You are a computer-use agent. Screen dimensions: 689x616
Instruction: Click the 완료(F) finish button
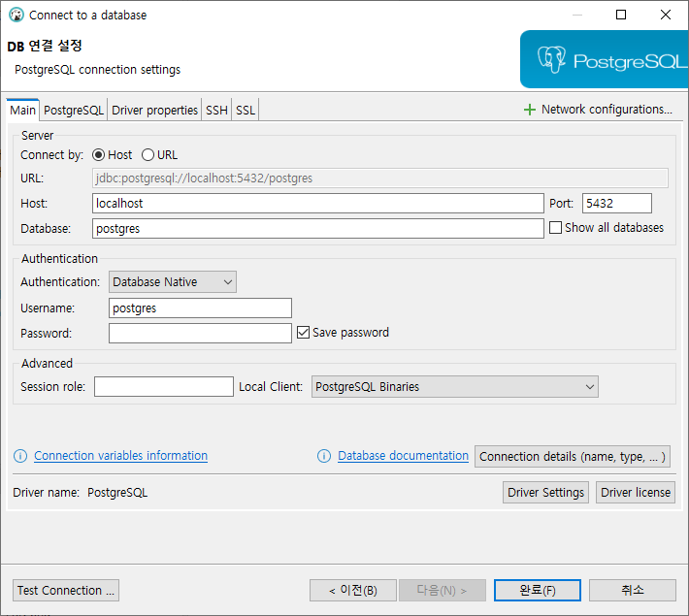[537, 590]
